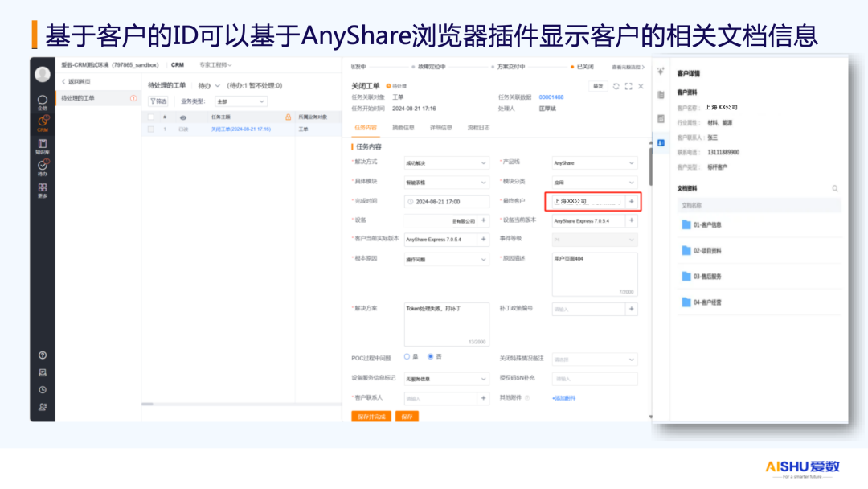868x489 pixels.
Task: Open the 关闭特殊情况备注 dropdown
Action: [x=595, y=360]
